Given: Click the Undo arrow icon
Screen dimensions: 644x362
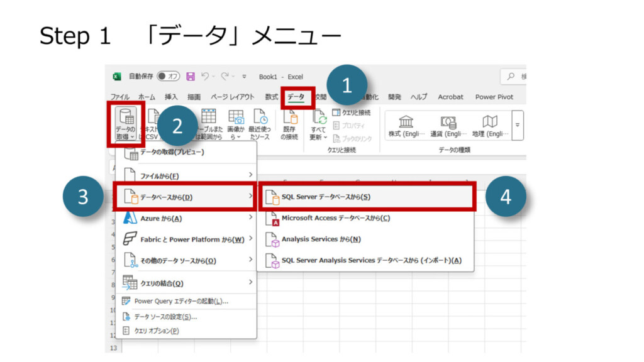Looking at the screenshot, I should pyautogui.click(x=205, y=76).
